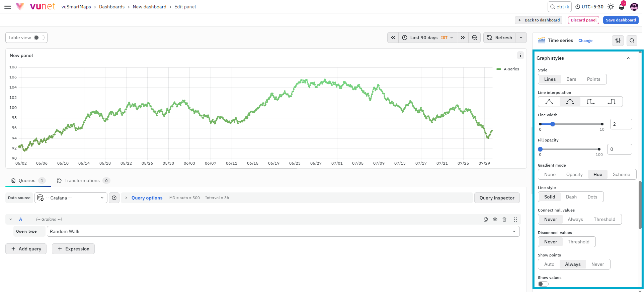Go to New dashboard breadcrumb
The height and width of the screenshot is (292, 644).
point(149,7)
